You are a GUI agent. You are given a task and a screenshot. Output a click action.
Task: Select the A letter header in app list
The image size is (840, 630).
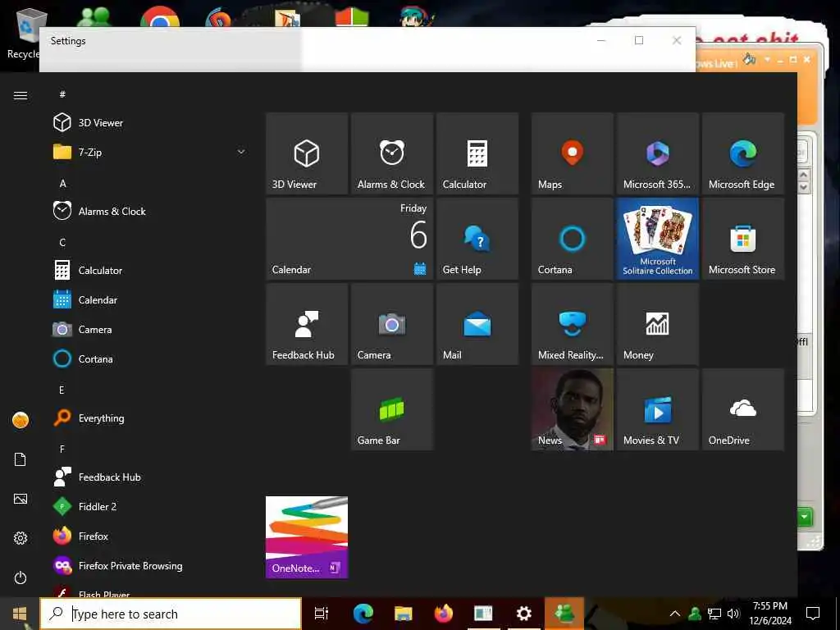62,183
